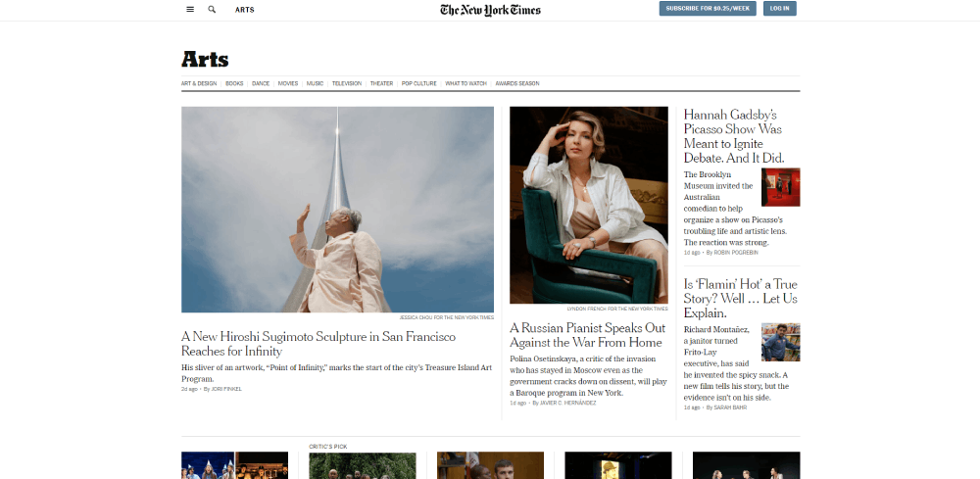980x479 pixels.
Task: Open the Movies section
Action: pos(288,83)
